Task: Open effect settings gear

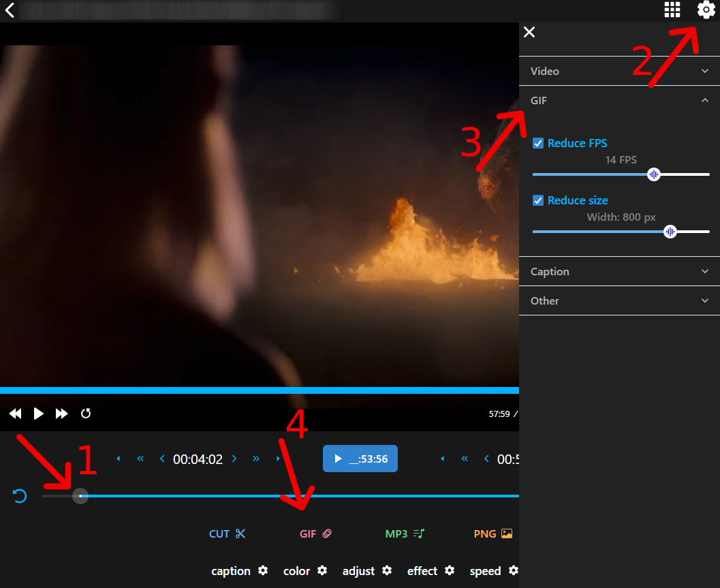Action: coord(450,570)
